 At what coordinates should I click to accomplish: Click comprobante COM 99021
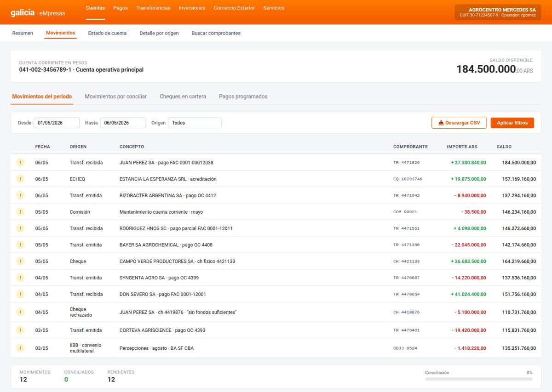[x=405, y=212]
